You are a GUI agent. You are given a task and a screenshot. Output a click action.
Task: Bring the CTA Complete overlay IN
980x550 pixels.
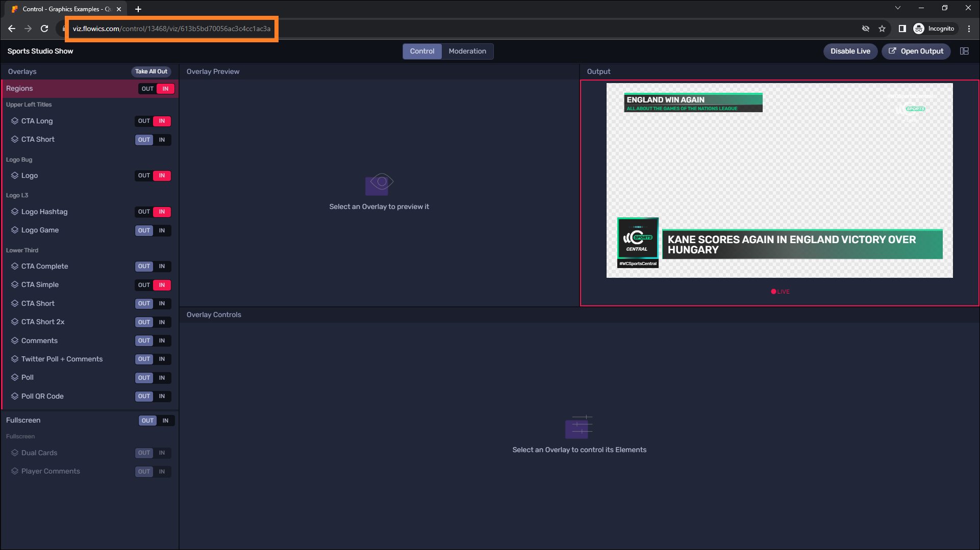pyautogui.click(x=162, y=267)
